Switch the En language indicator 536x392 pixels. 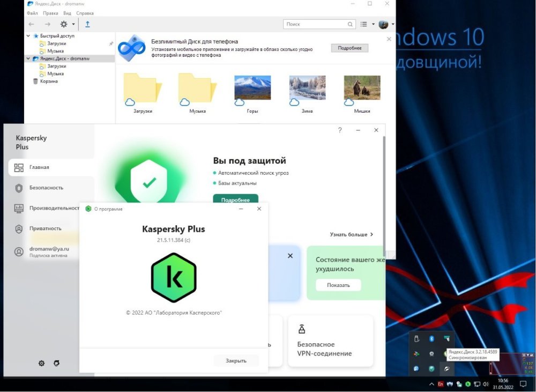click(x=441, y=384)
